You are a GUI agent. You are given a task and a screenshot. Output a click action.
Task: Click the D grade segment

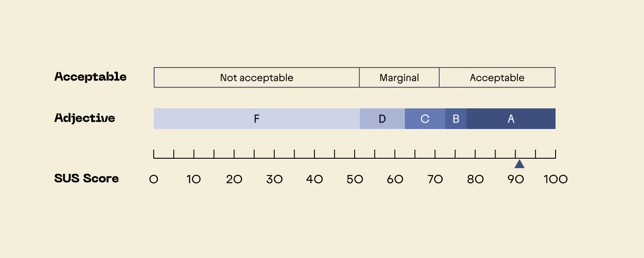(x=382, y=119)
